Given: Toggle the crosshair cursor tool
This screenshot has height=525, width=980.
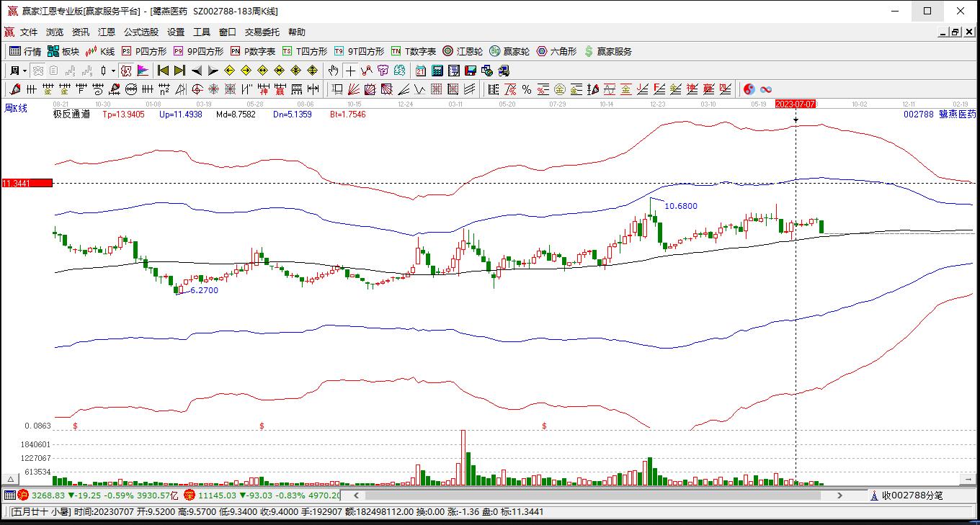Looking at the screenshot, I should pos(350,71).
